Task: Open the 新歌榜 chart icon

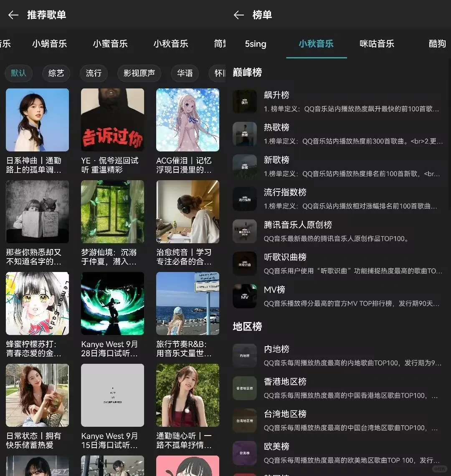Action: coord(245,166)
